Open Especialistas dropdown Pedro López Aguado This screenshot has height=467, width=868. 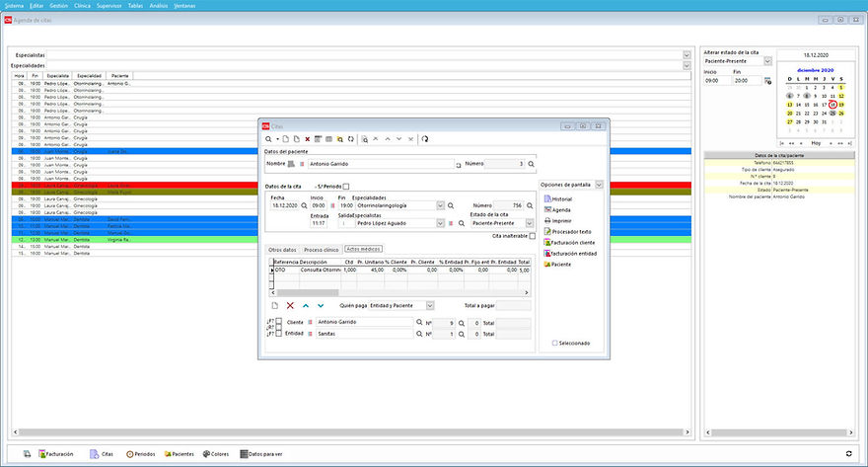(x=440, y=223)
